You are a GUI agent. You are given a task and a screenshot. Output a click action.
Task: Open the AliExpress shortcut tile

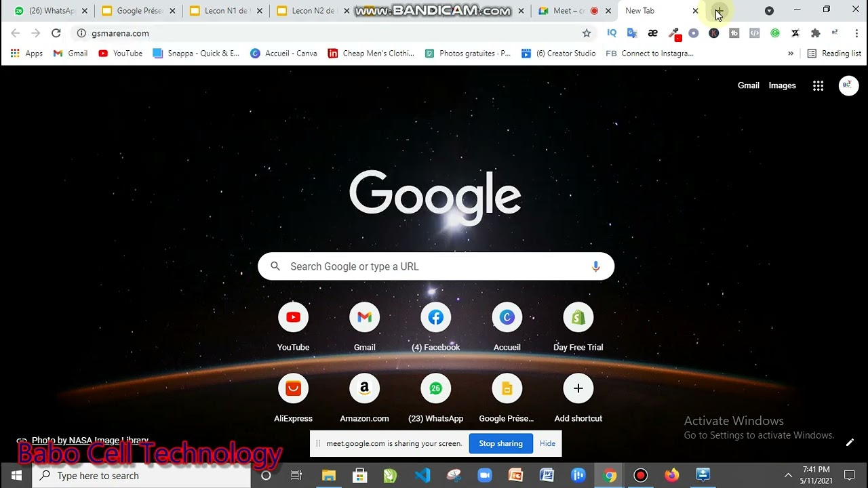pos(293,398)
